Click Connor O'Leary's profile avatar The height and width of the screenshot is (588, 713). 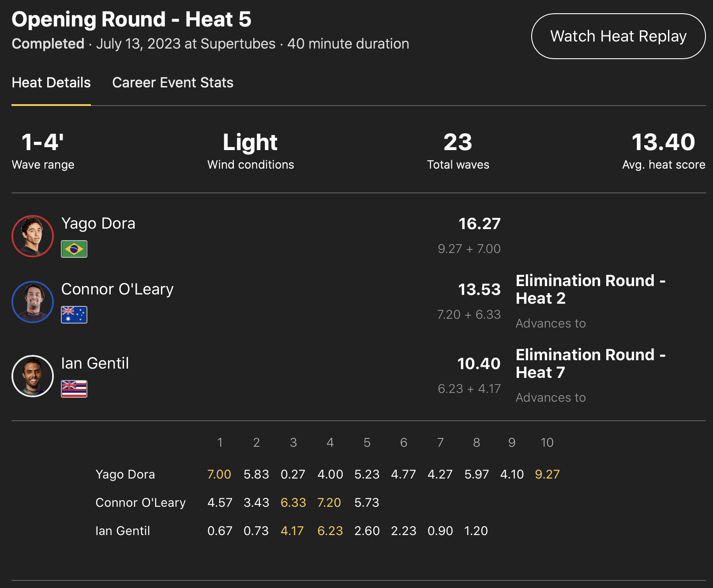tap(33, 302)
